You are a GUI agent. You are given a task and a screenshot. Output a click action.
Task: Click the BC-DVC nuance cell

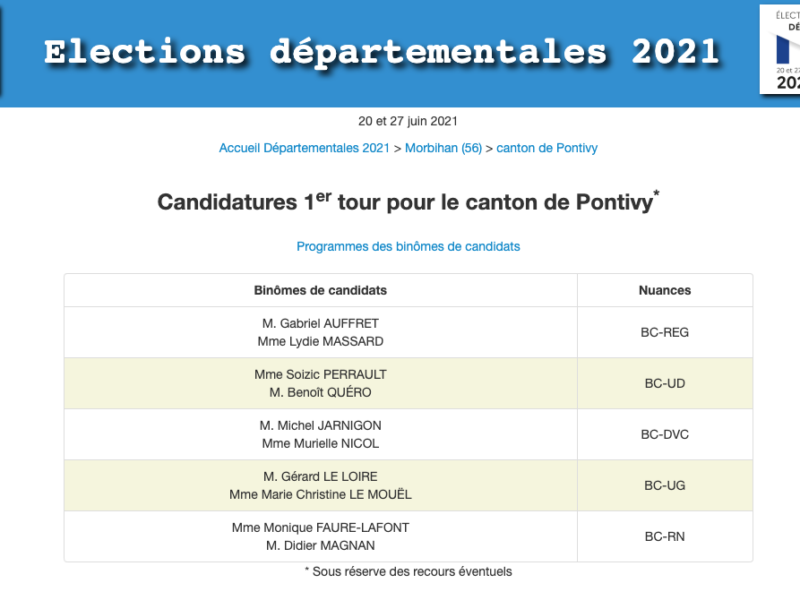tap(665, 435)
